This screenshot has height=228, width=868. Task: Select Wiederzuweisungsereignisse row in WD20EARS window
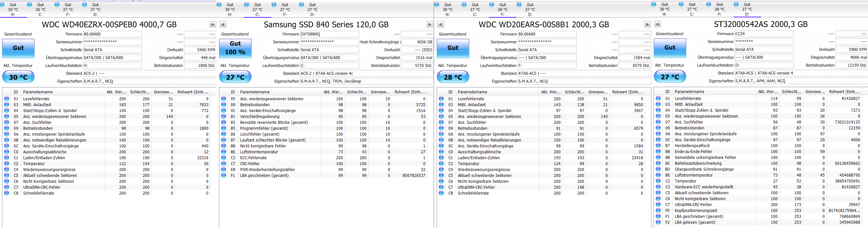point(541,169)
